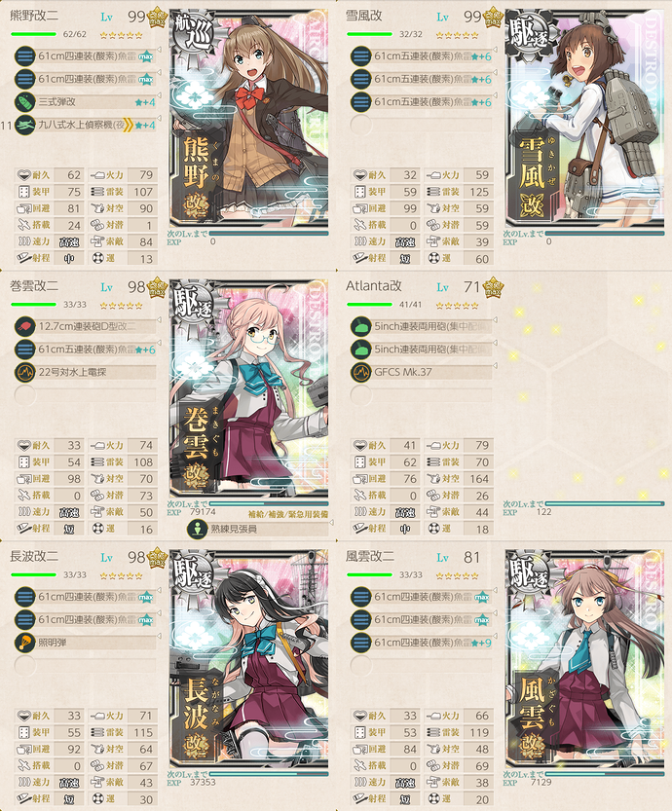Select Makigumo Kai Ni ship card
This screenshot has height=811, width=672.
248,388
